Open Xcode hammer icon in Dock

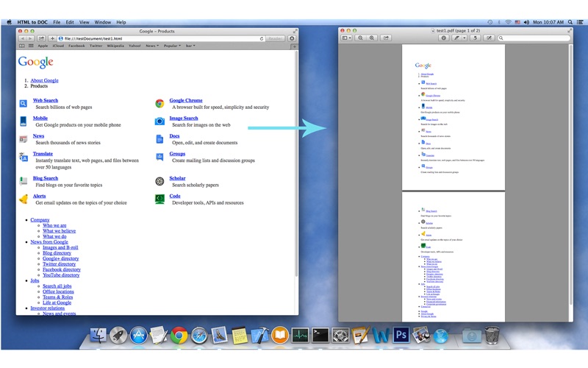(x=259, y=335)
